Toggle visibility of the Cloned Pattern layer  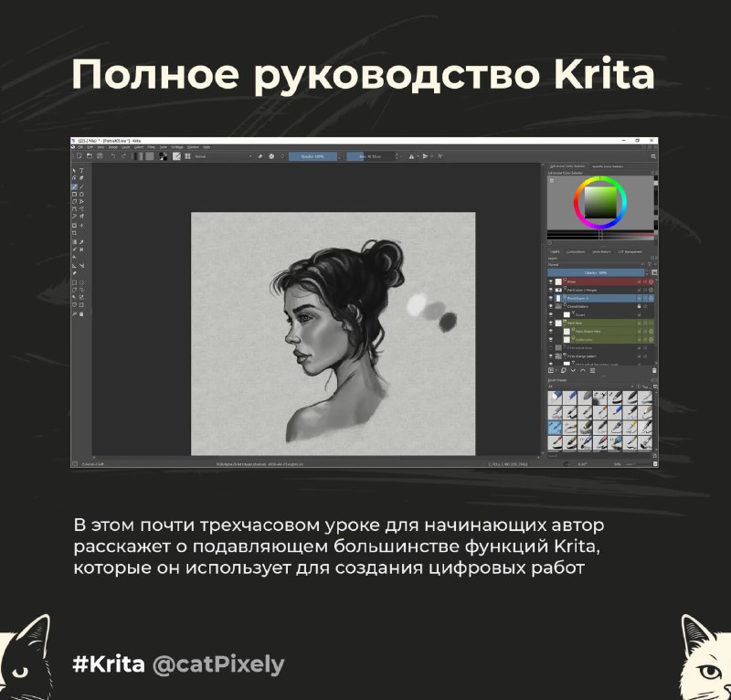pos(551,306)
